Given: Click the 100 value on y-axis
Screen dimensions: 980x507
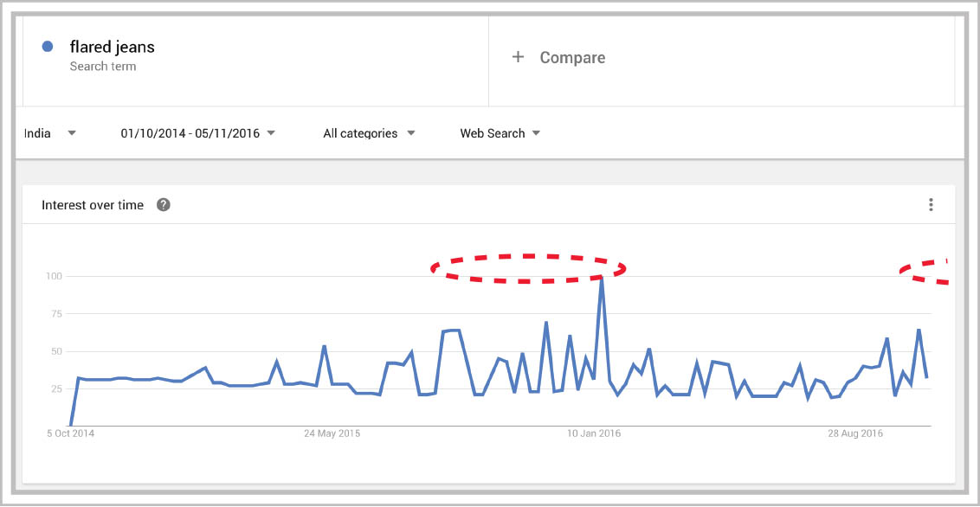Looking at the screenshot, I should [x=54, y=276].
